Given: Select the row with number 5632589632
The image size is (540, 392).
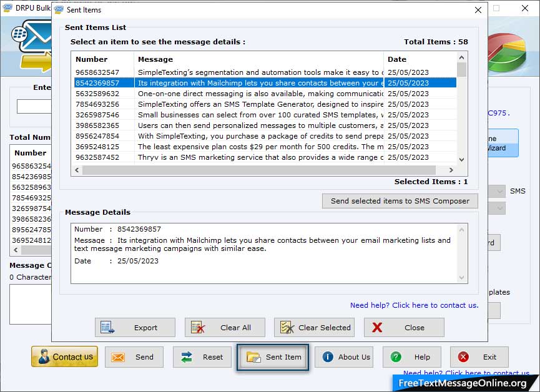Looking at the screenshot, I should click(x=265, y=94).
